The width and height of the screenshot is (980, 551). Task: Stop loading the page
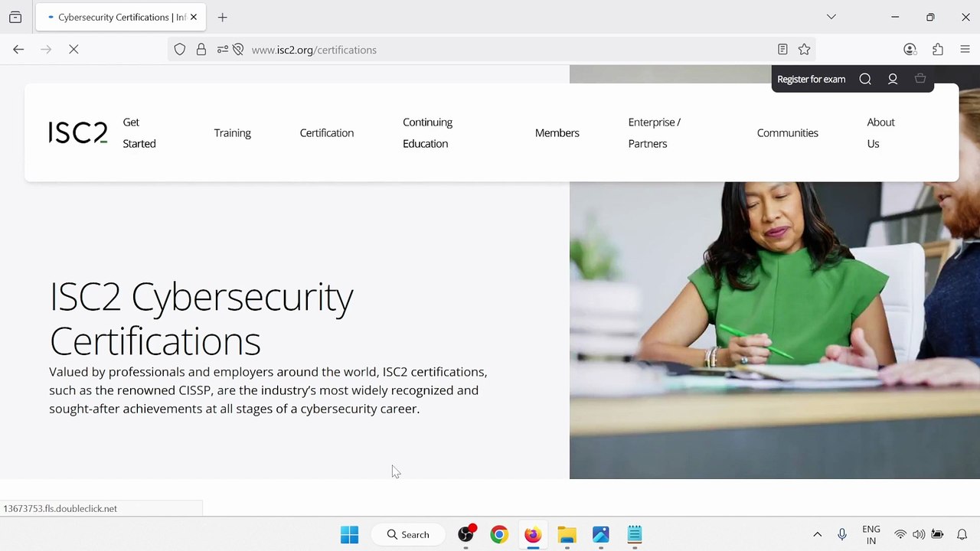tap(73, 50)
